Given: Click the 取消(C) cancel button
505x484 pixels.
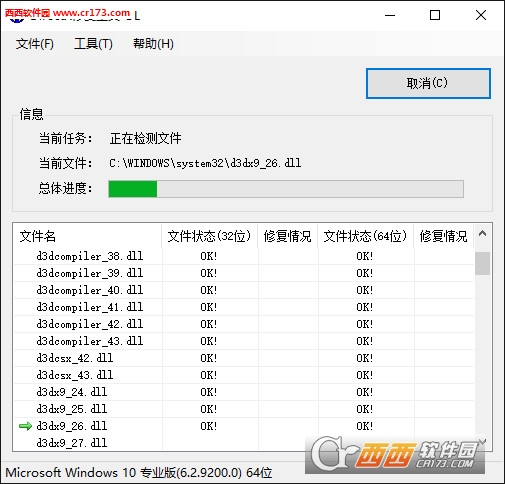Looking at the screenshot, I should [x=428, y=83].
